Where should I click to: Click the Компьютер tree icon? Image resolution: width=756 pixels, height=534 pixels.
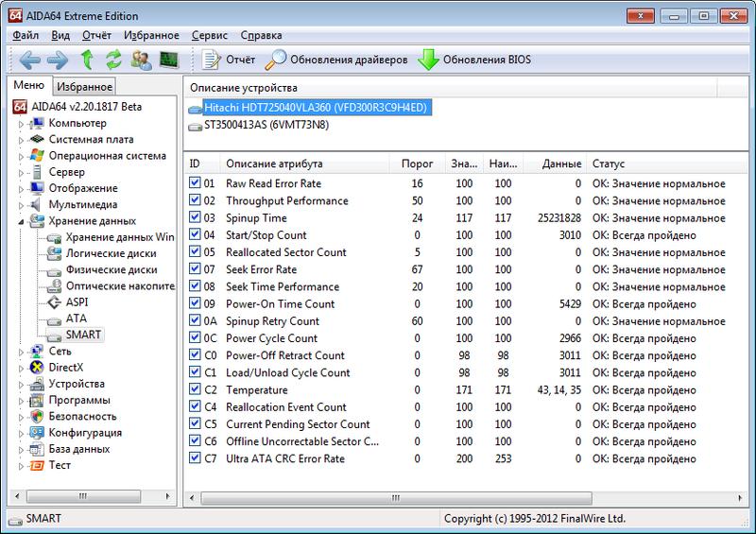37,124
